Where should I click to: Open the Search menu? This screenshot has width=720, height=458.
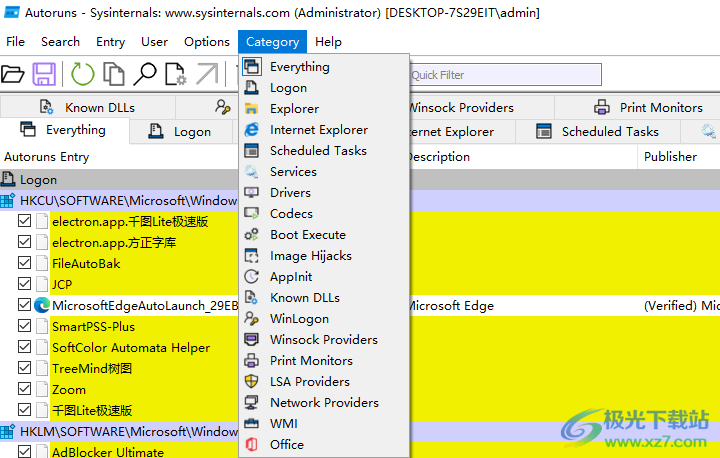click(x=60, y=42)
